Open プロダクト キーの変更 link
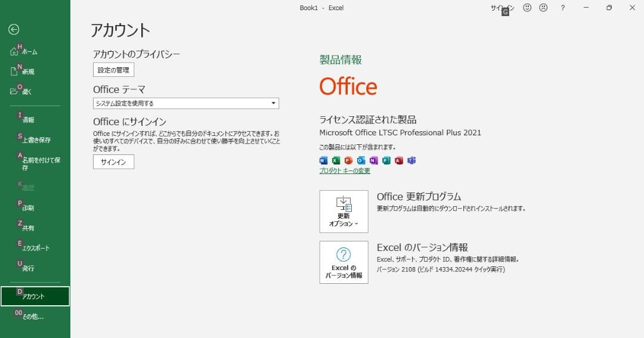Image resolution: width=644 pixels, height=338 pixels. point(345,171)
